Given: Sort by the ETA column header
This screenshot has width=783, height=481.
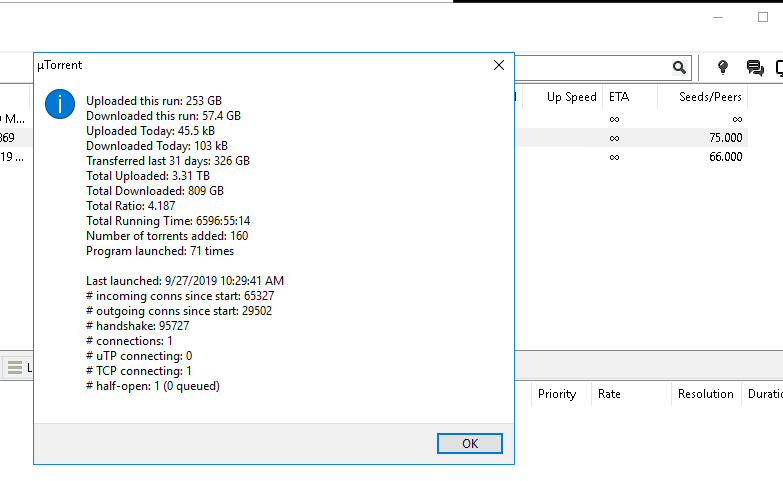Looking at the screenshot, I should (619, 97).
